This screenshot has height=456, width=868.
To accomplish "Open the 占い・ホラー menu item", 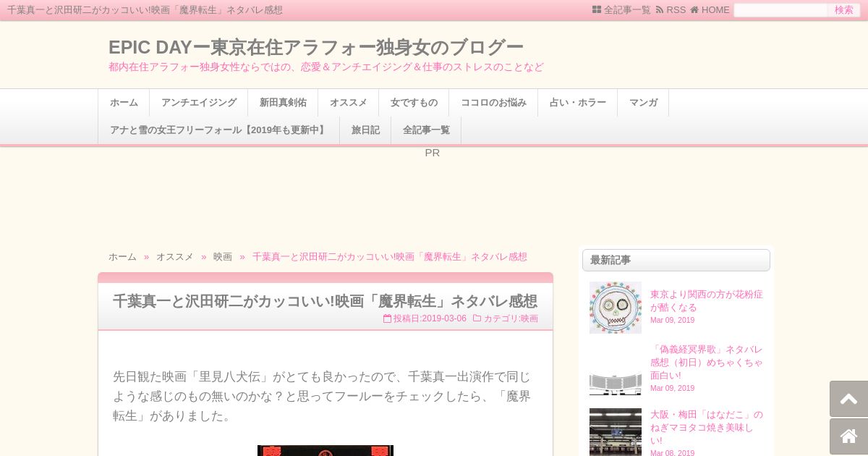I will (x=578, y=103).
